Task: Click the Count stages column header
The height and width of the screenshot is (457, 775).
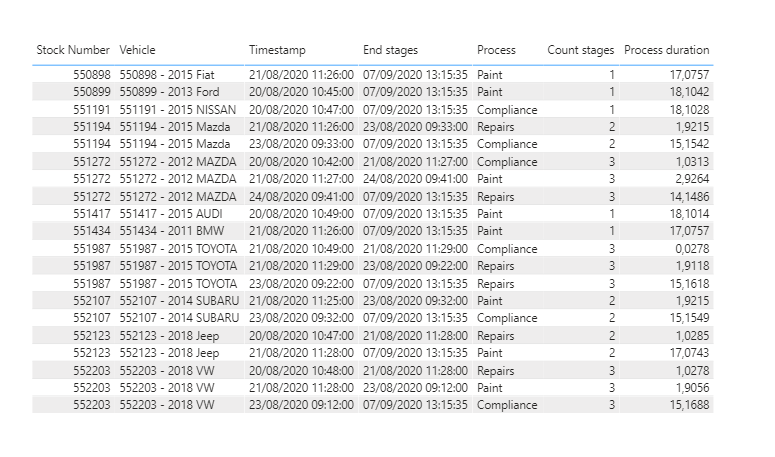Action: 580,50
